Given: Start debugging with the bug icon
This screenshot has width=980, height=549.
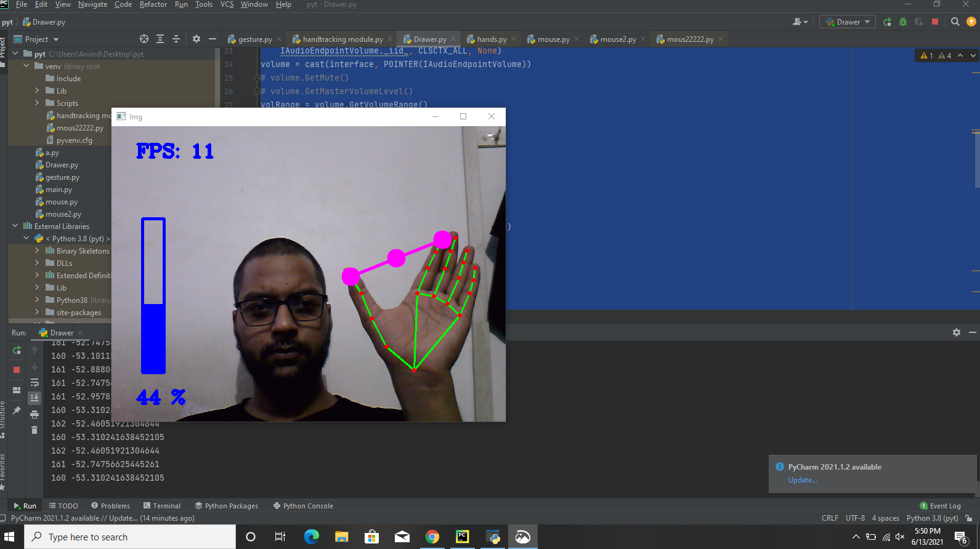Looking at the screenshot, I should 903,22.
